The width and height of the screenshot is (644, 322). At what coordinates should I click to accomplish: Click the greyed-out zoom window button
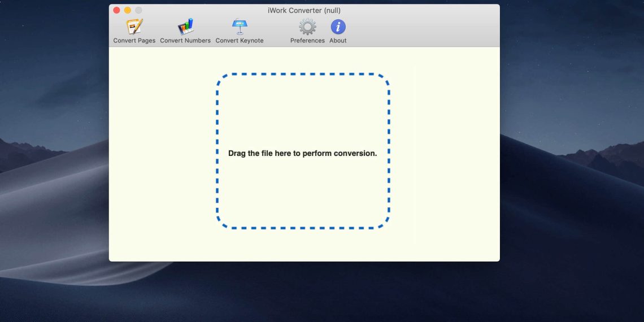(138, 10)
